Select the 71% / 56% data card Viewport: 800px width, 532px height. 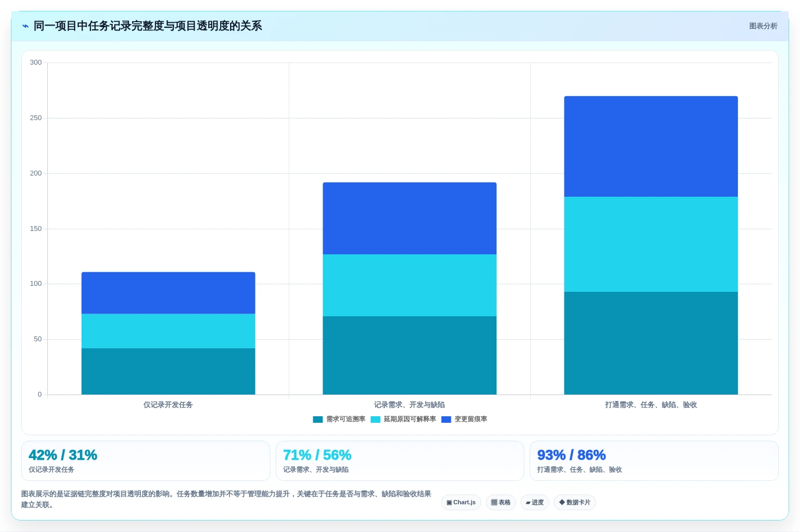pyautogui.click(x=400, y=461)
